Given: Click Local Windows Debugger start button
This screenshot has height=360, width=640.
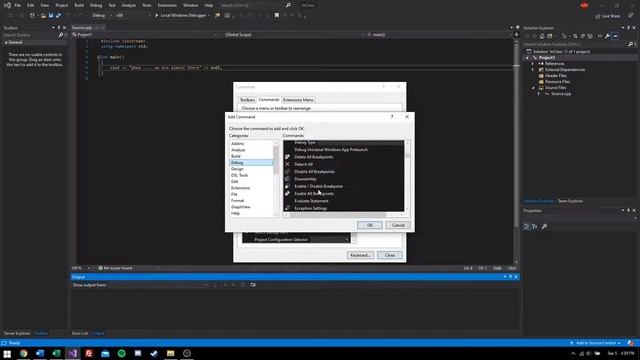Looking at the screenshot, I should 182,16.
